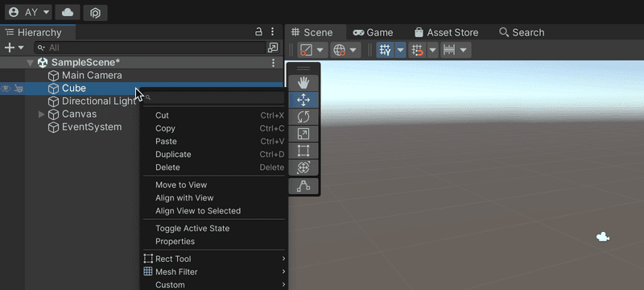The width and height of the screenshot is (644, 290).
Task: Select Main Camera in the hierarchy
Action: [x=92, y=76]
